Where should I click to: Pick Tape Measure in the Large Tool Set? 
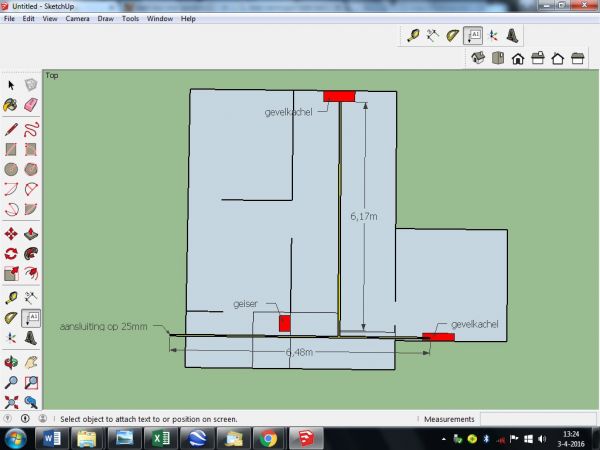11,298
